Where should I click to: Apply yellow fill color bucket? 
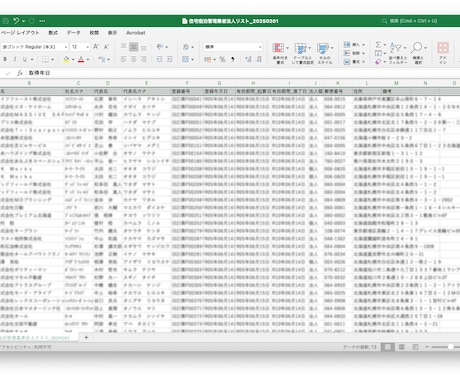pos(66,59)
